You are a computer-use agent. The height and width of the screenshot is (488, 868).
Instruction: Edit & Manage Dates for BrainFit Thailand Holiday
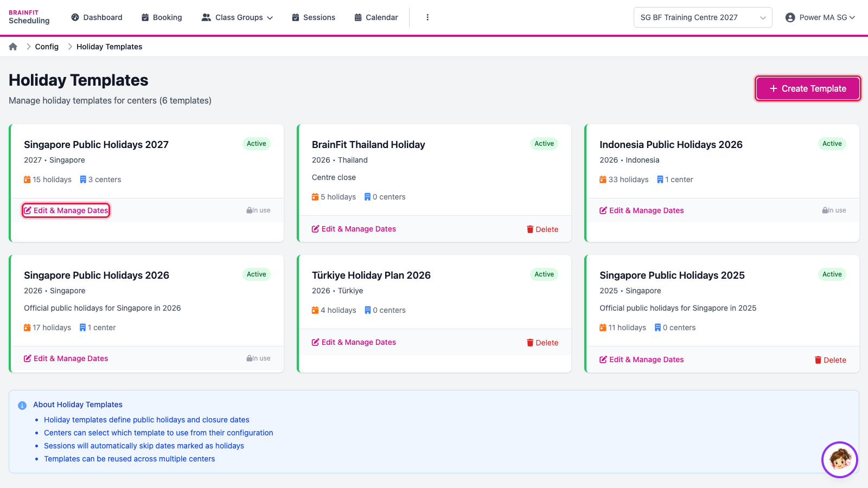pos(354,229)
